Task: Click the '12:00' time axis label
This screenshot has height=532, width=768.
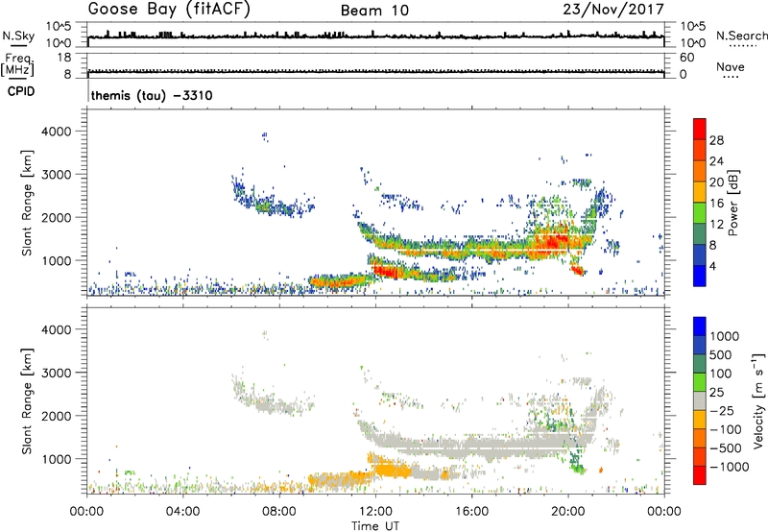Action: click(375, 512)
